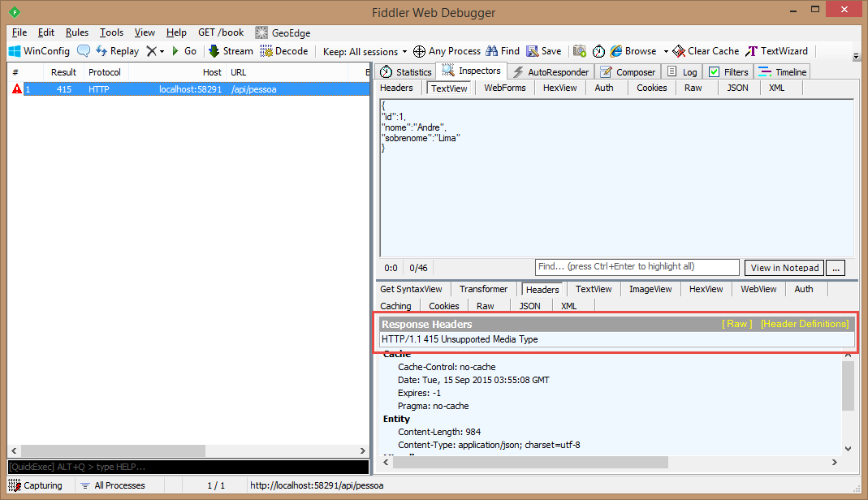
Task: Click the Go resume button
Action: click(184, 51)
